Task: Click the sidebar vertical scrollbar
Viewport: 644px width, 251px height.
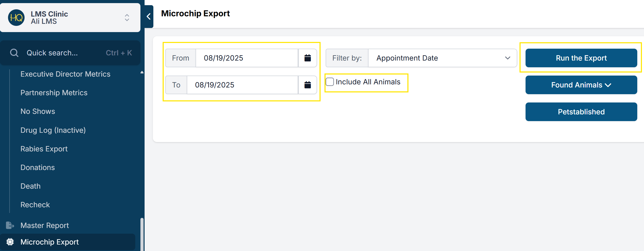Action: [x=142, y=233]
